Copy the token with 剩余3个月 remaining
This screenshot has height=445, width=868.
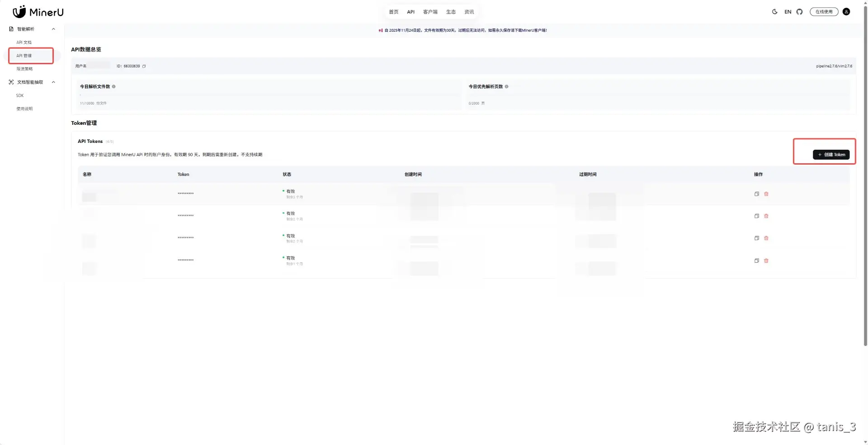tap(756, 194)
